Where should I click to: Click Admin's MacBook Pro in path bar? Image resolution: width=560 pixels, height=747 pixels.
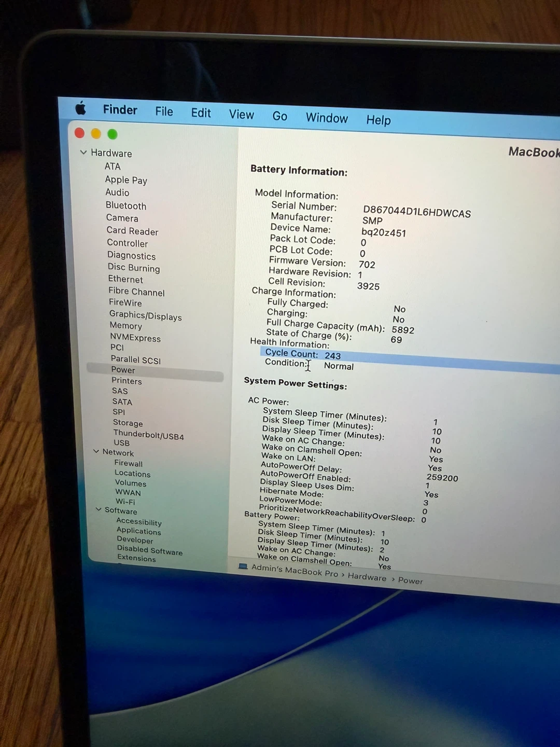tap(295, 570)
